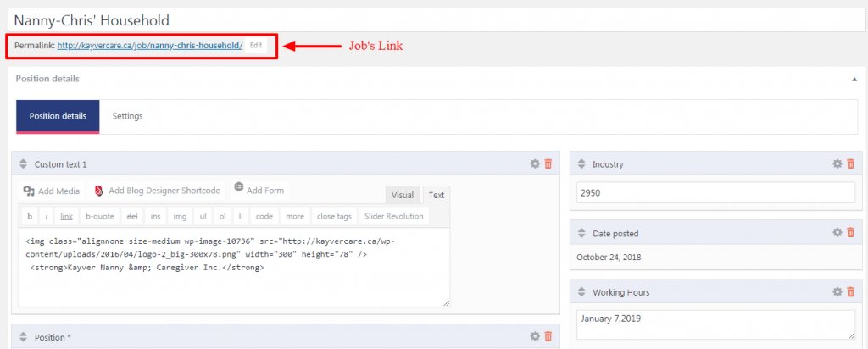Select the Text editor tab
This screenshot has height=349, width=868.
click(x=436, y=195)
